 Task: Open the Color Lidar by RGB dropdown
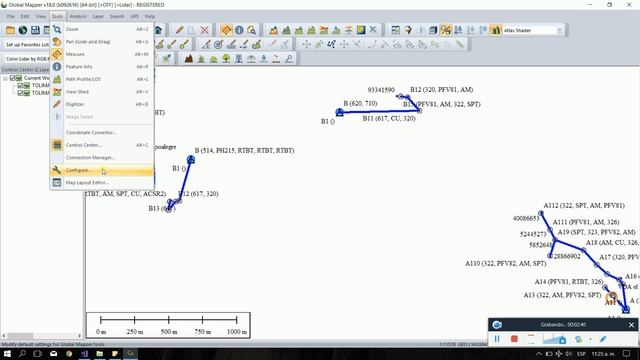[27, 59]
